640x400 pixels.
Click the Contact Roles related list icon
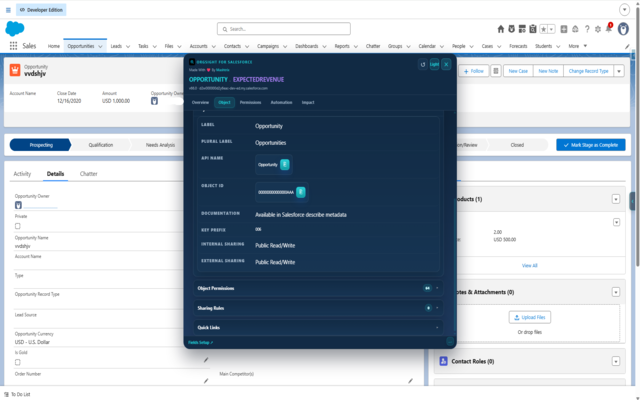[x=443, y=361]
